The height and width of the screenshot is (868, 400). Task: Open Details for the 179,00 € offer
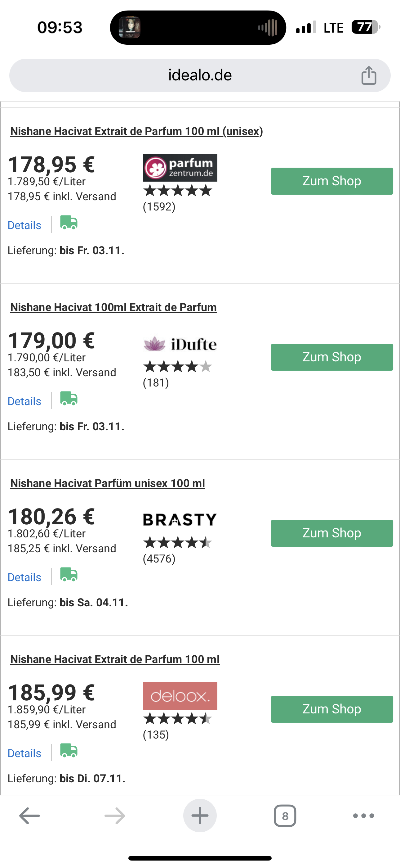pos(24,401)
